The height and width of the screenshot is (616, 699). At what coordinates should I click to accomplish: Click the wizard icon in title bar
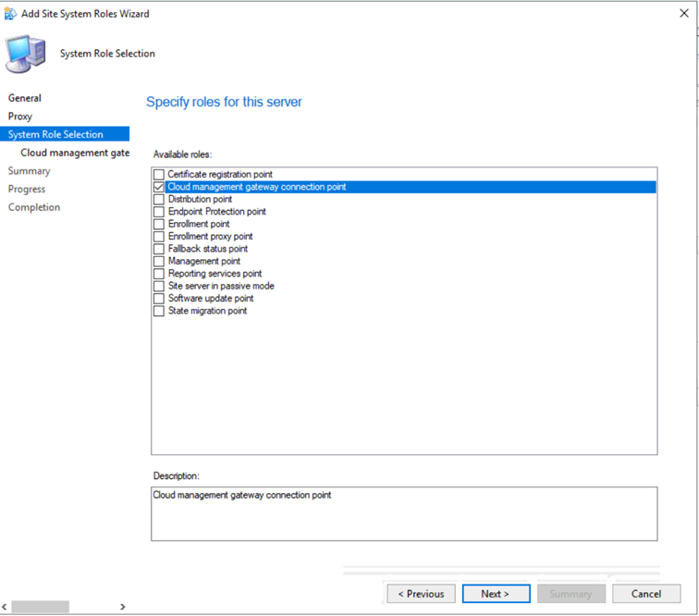[10, 14]
